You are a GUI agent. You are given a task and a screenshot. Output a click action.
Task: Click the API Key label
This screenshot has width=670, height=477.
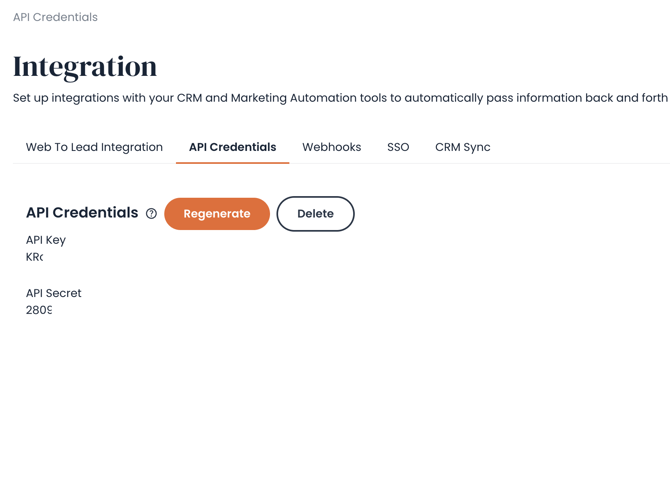[46, 240]
